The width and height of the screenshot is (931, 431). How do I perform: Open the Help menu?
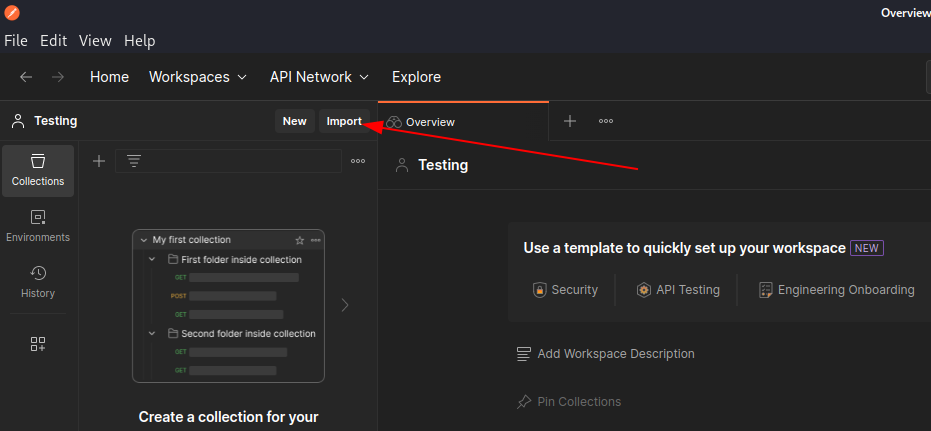click(x=140, y=41)
